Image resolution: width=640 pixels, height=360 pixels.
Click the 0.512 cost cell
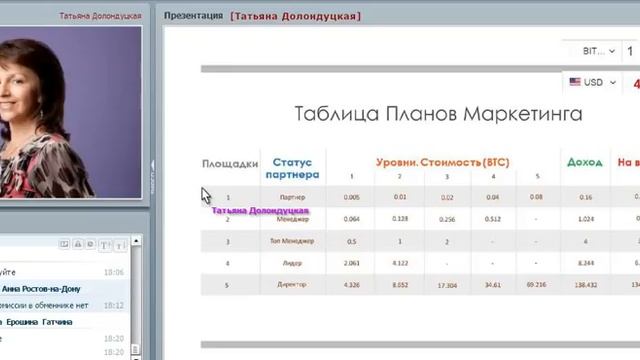coord(493,219)
